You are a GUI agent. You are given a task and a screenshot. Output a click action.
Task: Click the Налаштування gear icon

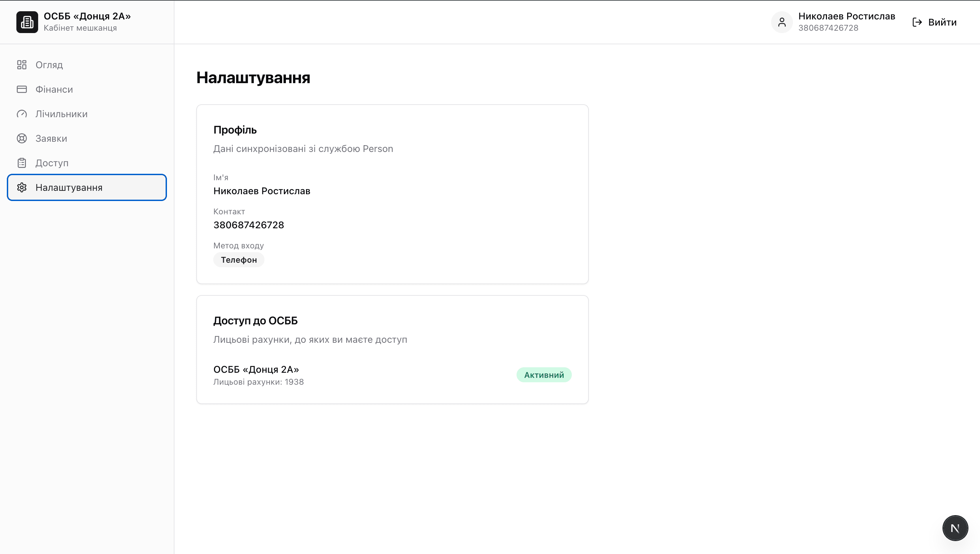[22, 188]
